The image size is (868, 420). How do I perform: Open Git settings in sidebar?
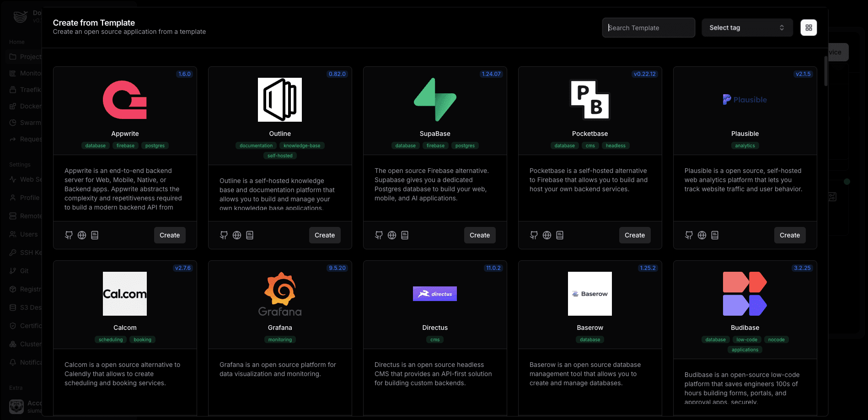(x=25, y=271)
